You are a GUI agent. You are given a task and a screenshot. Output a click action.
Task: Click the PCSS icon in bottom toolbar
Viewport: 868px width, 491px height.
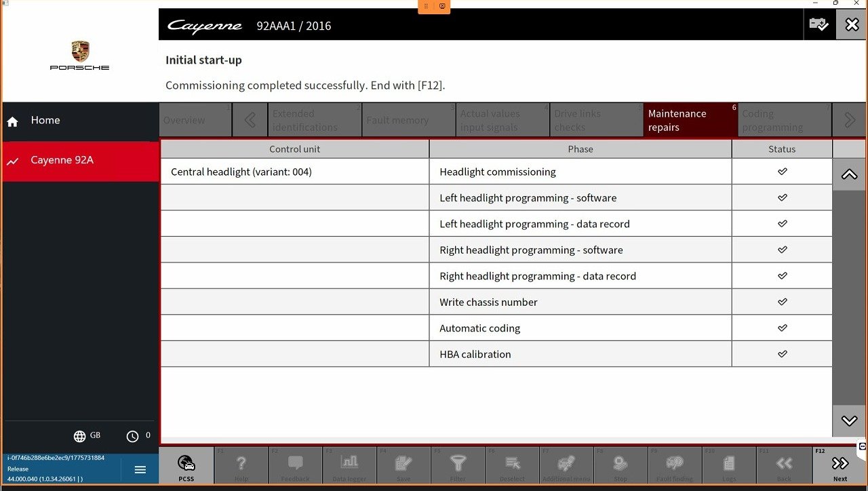(x=186, y=465)
